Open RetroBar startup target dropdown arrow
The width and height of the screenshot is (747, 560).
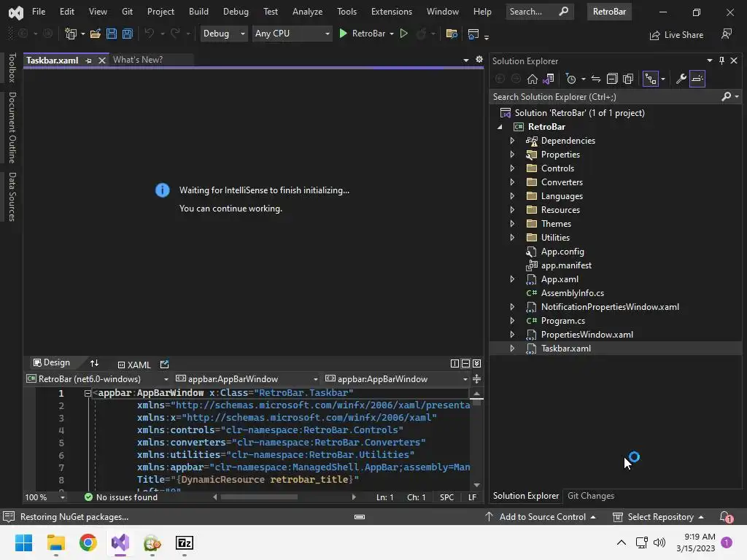coord(392,34)
